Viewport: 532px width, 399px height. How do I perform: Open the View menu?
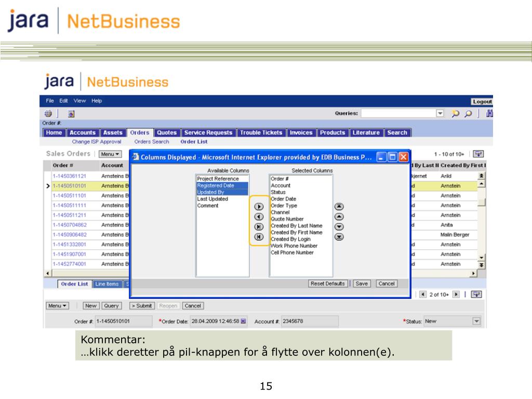coord(79,101)
